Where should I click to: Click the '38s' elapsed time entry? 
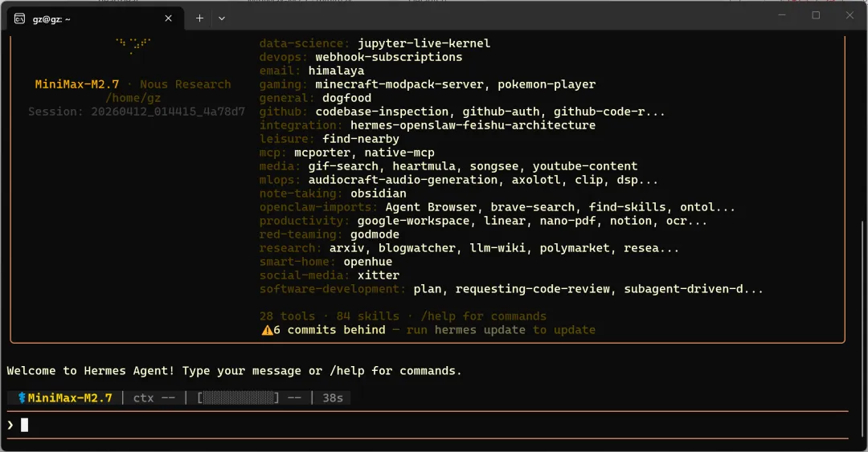(x=333, y=397)
